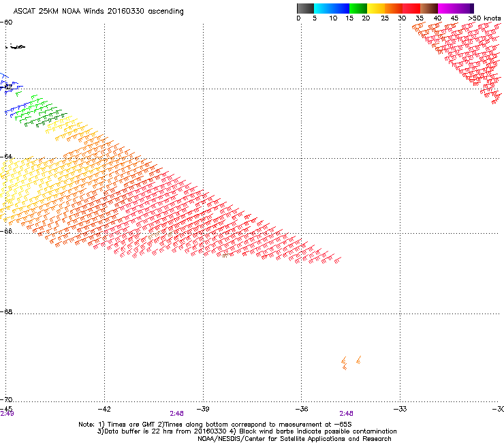
Task: Click the -64 latitude axis label
Action: click(6, 157)
